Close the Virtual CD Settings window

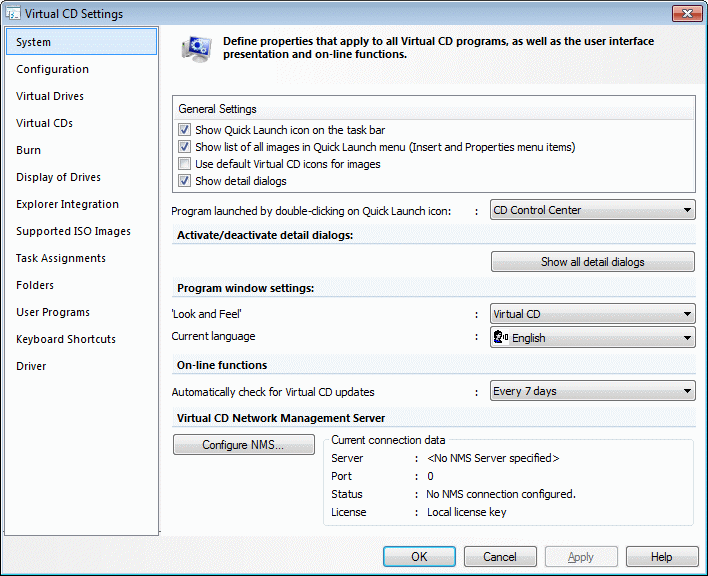[x=684, y=13]
